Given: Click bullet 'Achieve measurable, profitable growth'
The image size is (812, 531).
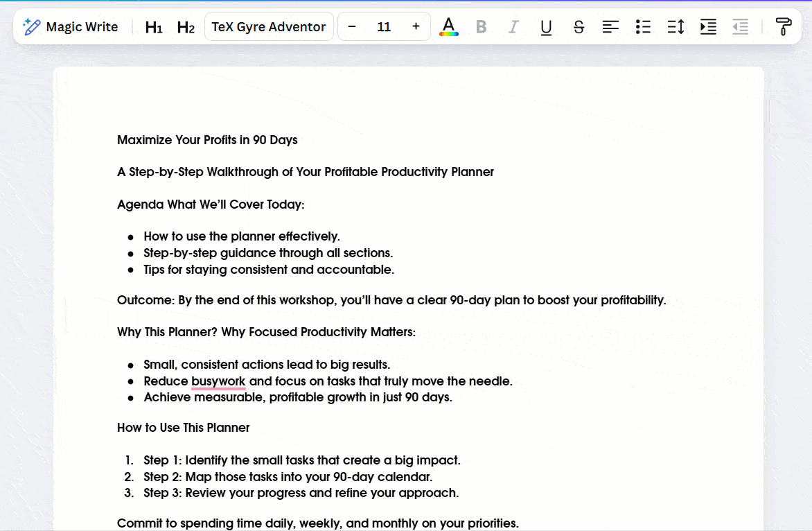Looking at the screenshot, I should pyautogui.click(x=298, y=397).
